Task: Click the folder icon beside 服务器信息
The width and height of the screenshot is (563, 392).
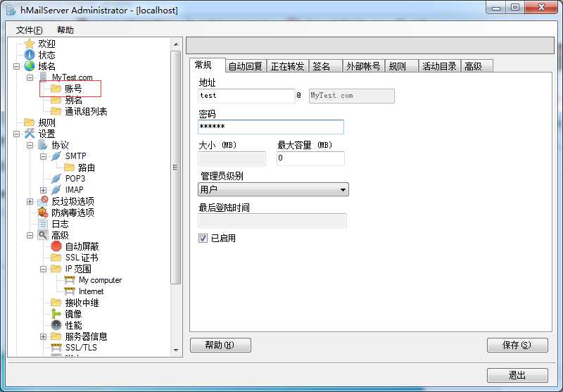Action: (56, 336)
